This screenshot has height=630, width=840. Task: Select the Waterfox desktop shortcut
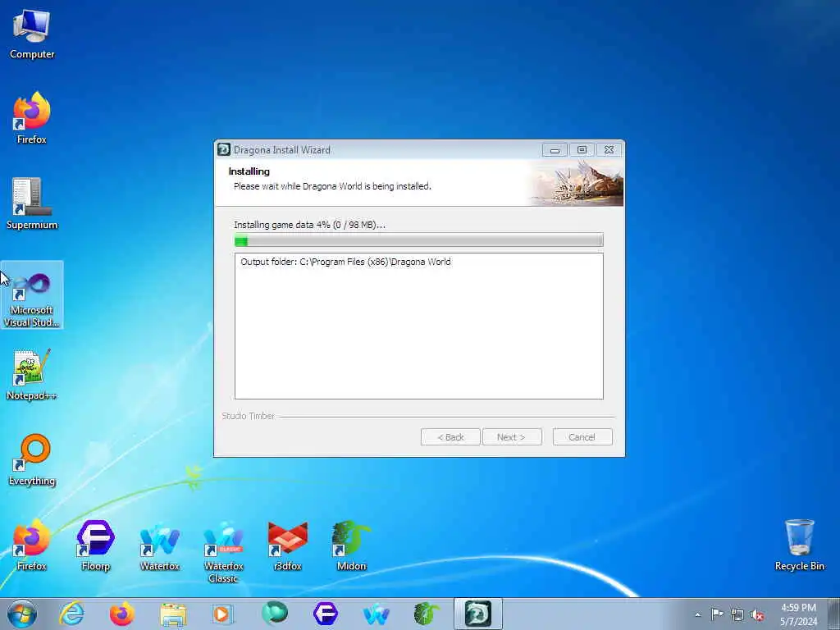[x=160, y=545]
